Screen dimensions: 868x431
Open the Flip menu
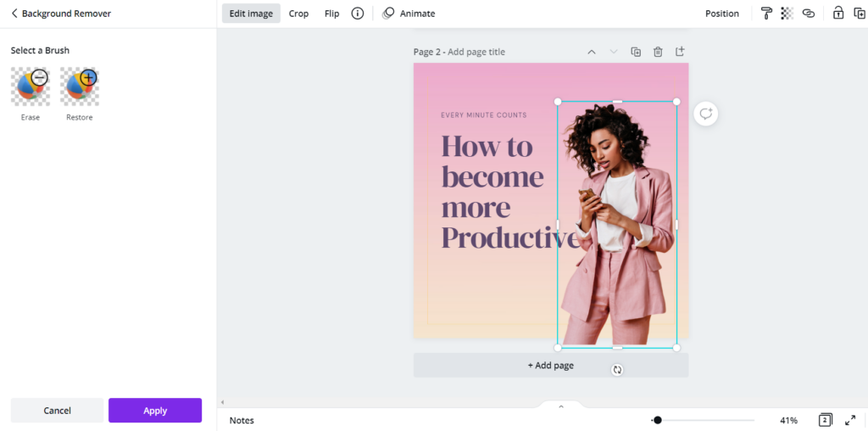click(x=332, y=14)
